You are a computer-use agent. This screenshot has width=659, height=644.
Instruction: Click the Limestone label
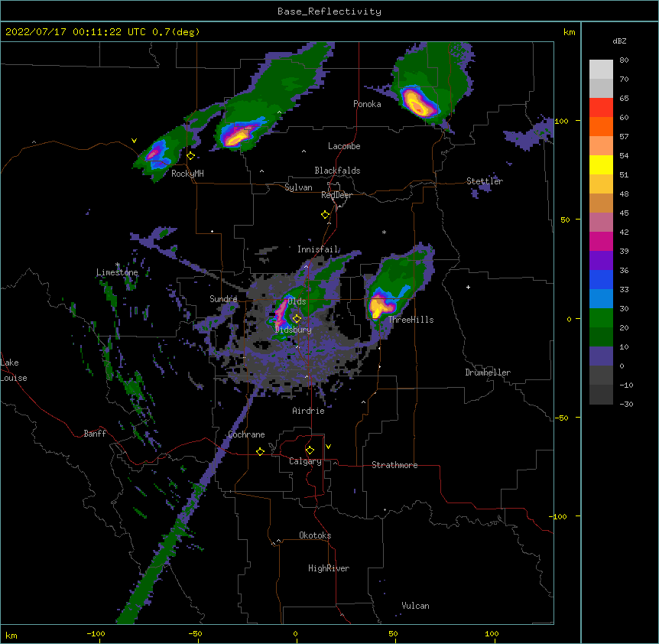point(117,272)
